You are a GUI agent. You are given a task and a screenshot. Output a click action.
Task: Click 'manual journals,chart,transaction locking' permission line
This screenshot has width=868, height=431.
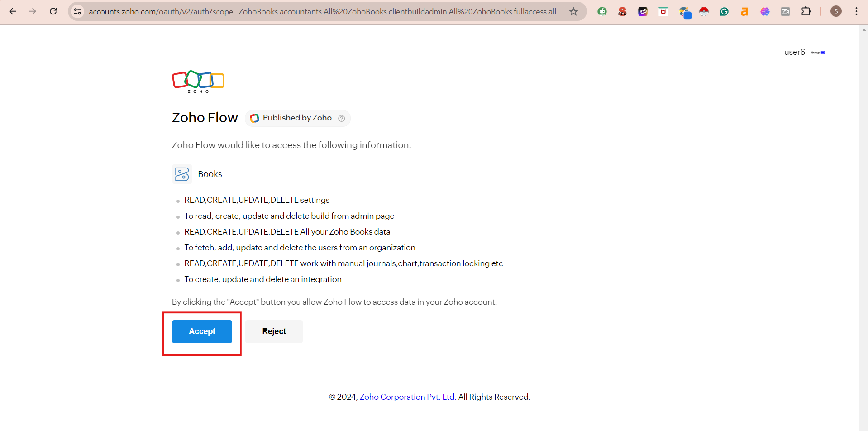(343, 263)
